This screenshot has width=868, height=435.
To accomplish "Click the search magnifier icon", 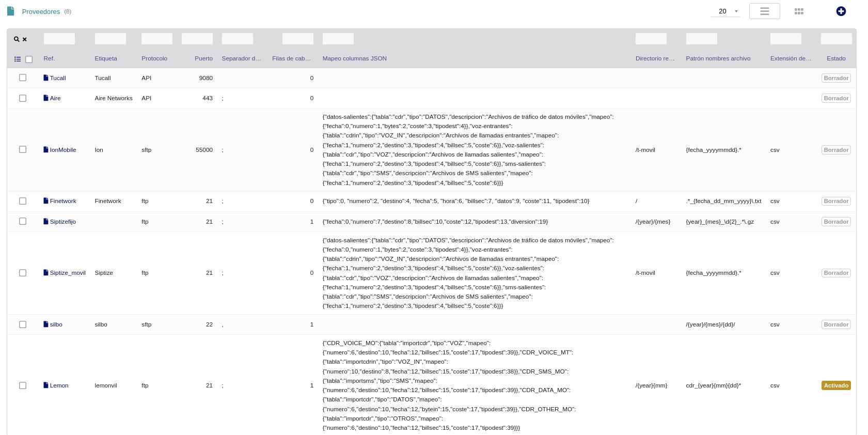I will 17,39.
